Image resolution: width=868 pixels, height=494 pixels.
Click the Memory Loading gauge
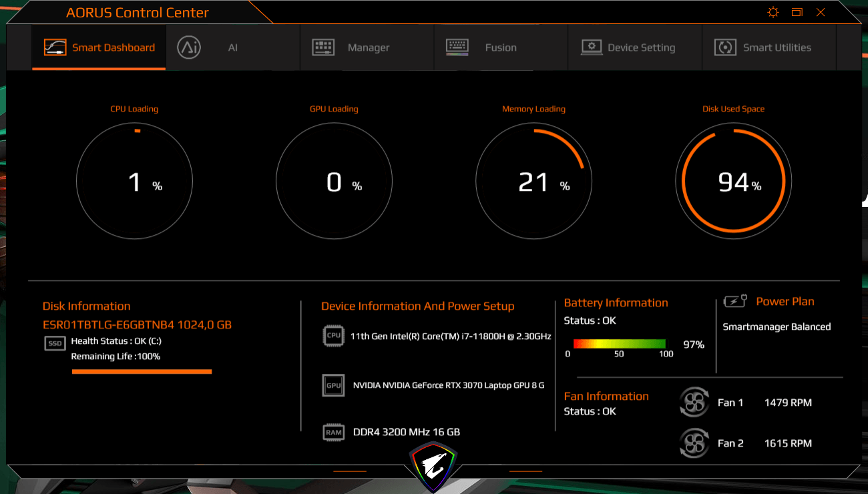tap(533, 182)
